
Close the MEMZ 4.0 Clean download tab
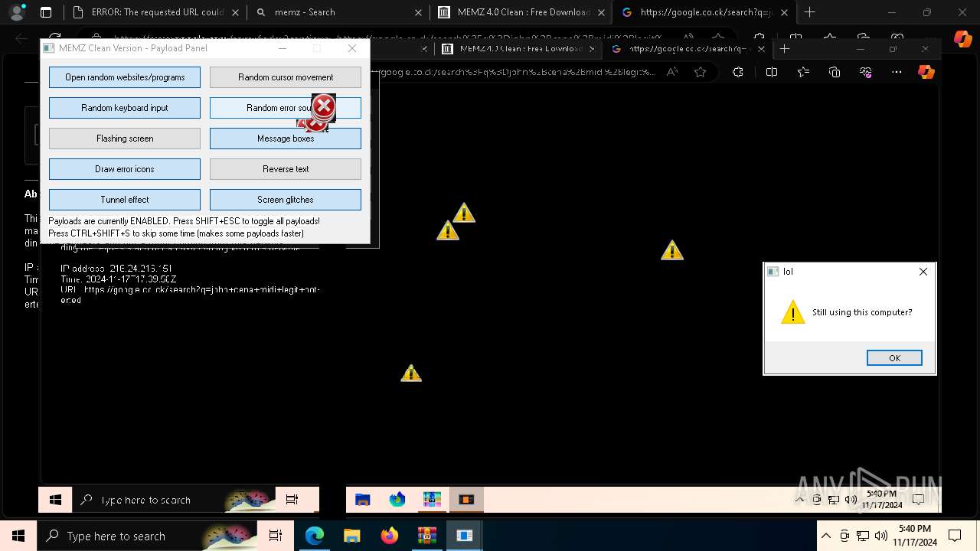tap(602, 12)
